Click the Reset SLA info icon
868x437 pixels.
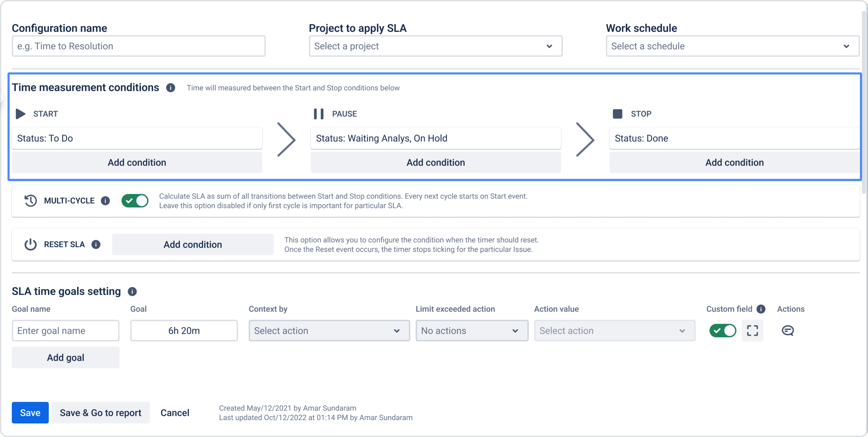pyautogui.click(x=96, y=244)
